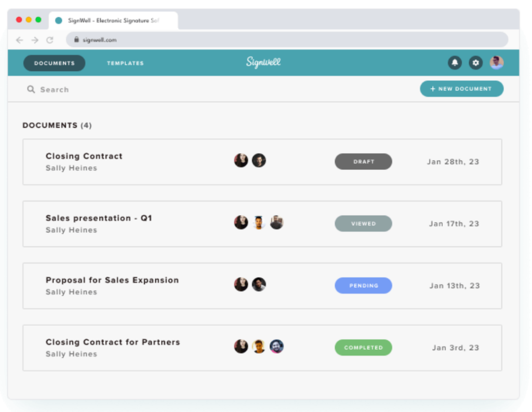
Task: Select the graduate avatar on Sales presentation - Q1
Action: 259,222
